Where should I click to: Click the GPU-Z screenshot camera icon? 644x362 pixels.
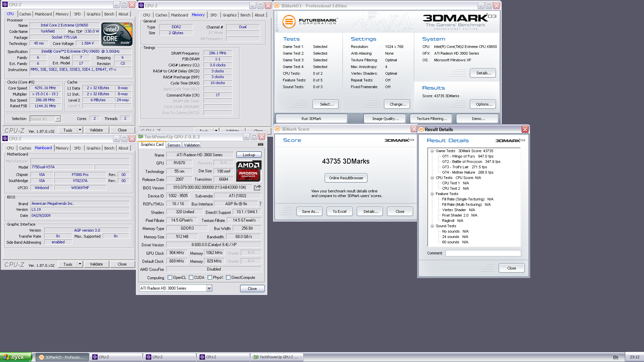click(x=261, y=144)
